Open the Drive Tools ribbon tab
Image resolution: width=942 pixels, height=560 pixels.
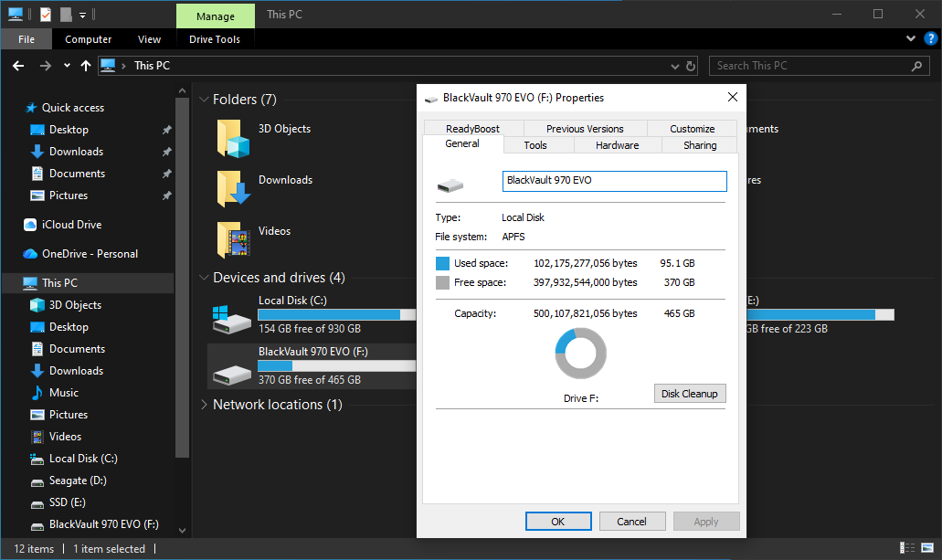[215, 39]
